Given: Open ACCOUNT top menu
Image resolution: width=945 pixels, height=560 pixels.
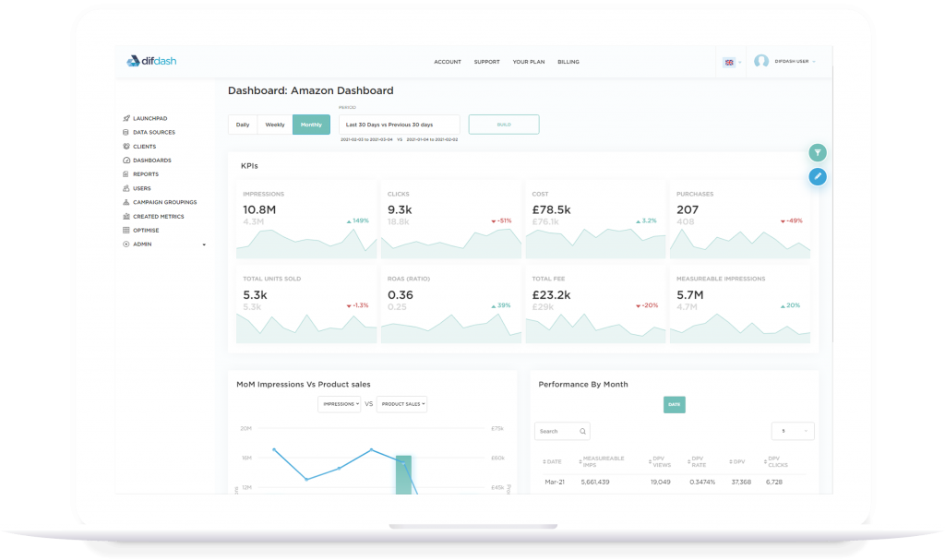Looking at the screenshot, I should pyautogui.click(x=448, y=62).
